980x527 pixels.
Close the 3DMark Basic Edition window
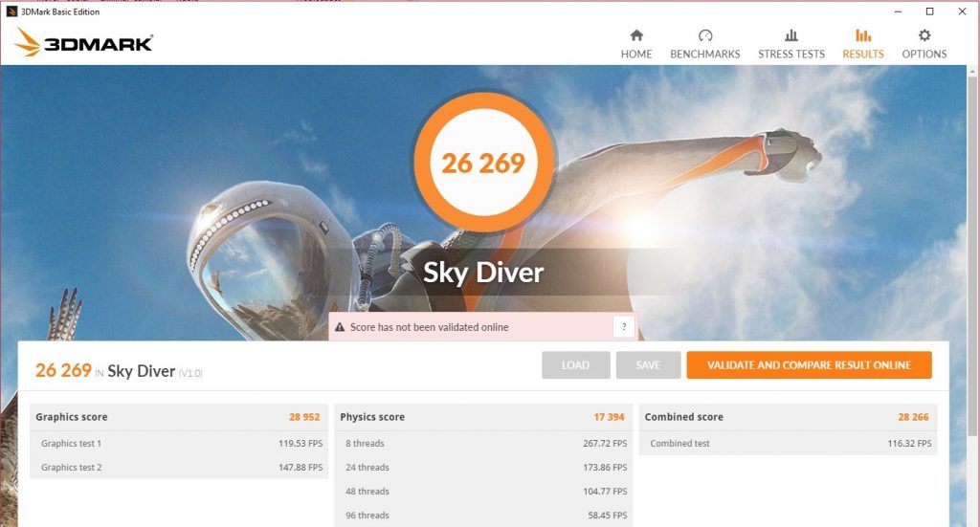tap(962, 11)
